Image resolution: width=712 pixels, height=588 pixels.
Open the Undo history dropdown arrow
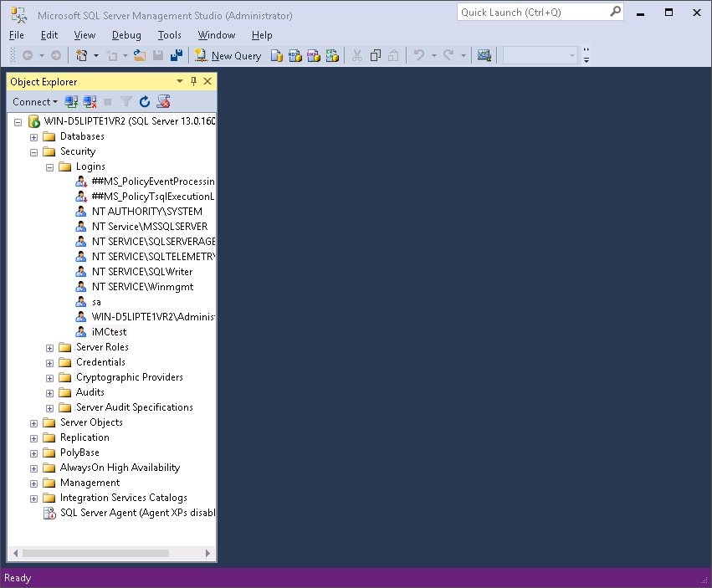coord(434,56)
